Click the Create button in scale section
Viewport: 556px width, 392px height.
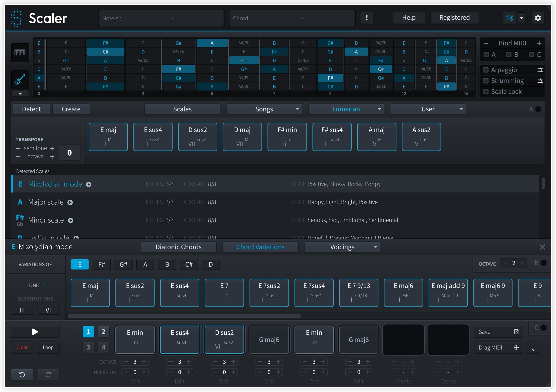coord(71,109)
